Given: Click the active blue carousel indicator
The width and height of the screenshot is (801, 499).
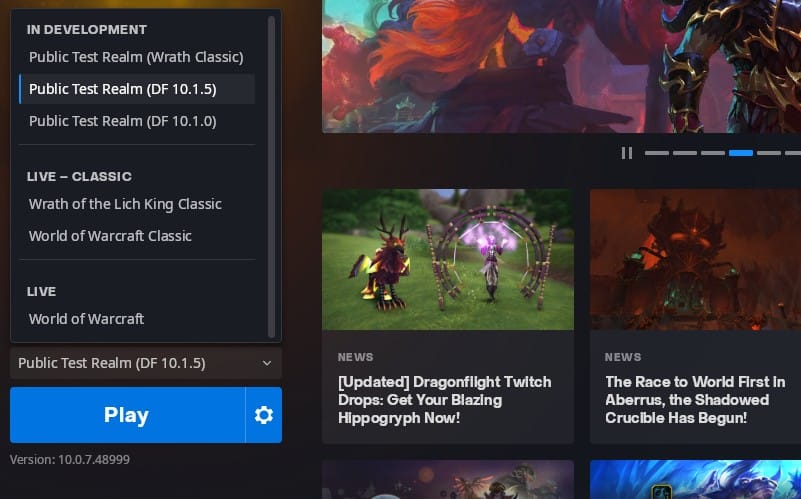Looking at the screenshot, I should point(741,153).
